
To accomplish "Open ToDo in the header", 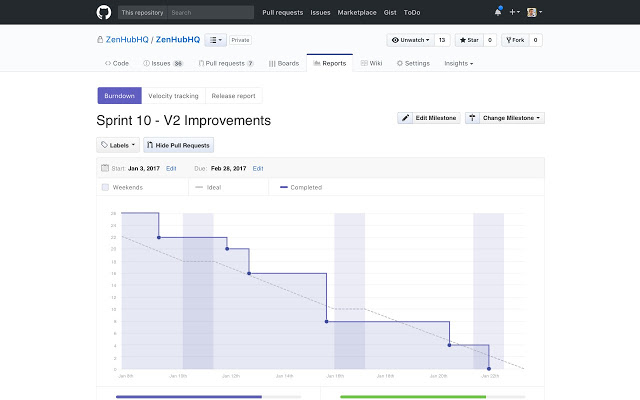I will [x=412, y=13].
